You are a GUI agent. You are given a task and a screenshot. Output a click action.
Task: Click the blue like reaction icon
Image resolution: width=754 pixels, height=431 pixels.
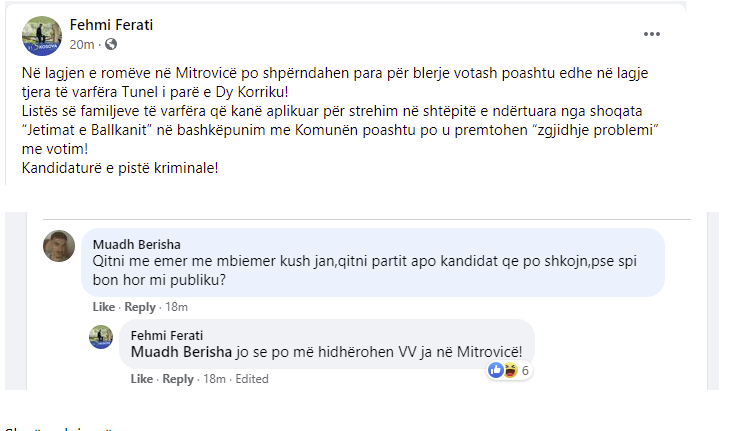pyautogui.click(x=495, y=370)
